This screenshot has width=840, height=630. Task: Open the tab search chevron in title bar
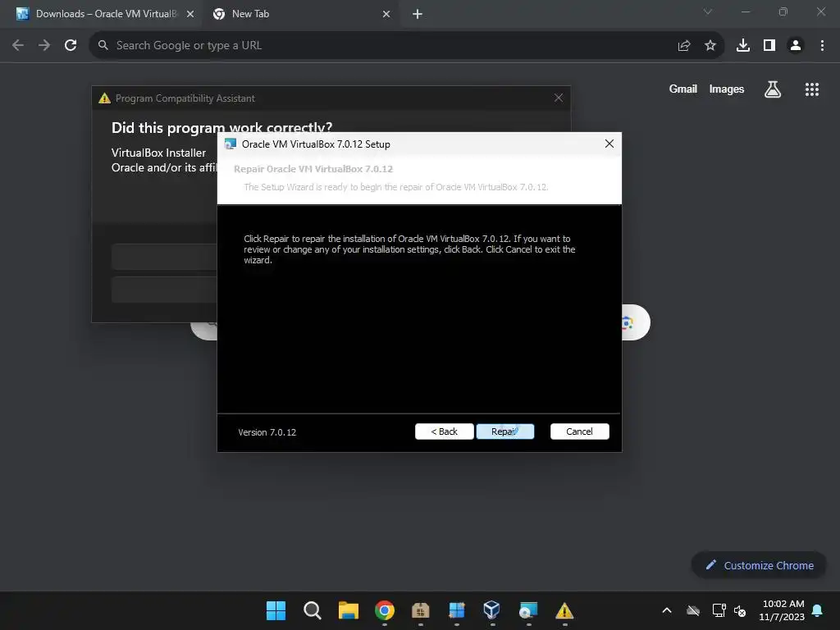(708, 11)
